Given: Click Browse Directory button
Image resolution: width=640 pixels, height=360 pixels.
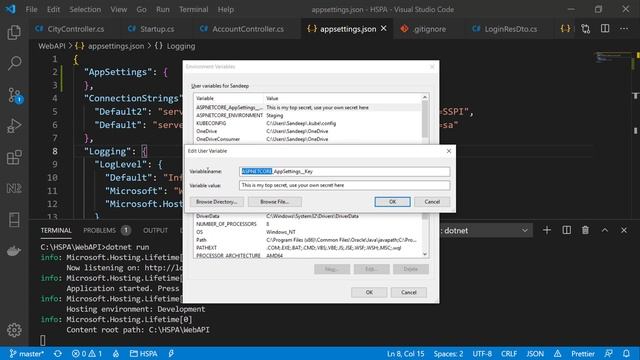Looking at the screenshot, I should point(216,202).
